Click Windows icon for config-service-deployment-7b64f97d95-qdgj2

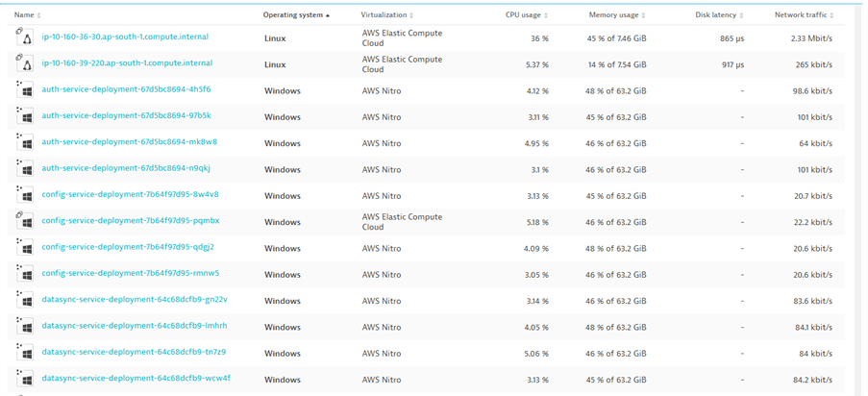pyautogui.click(x=24, y=248)
